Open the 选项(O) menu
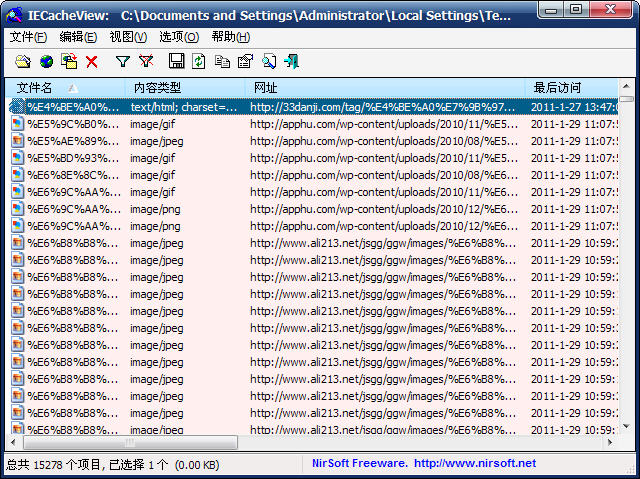The width and height of the screenshot is (640, 479). 179,37
